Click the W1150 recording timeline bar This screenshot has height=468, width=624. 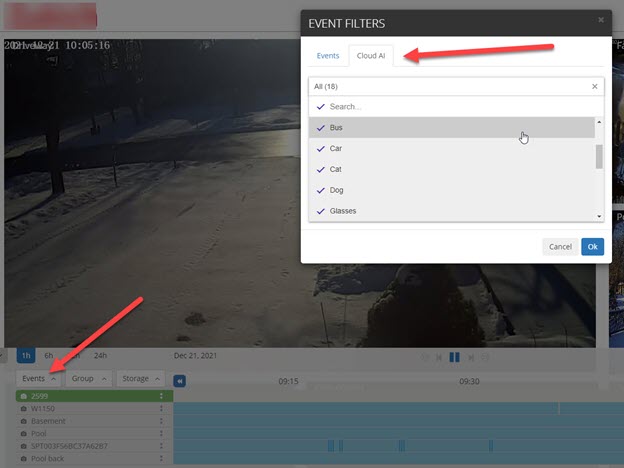tap(398, 408)
